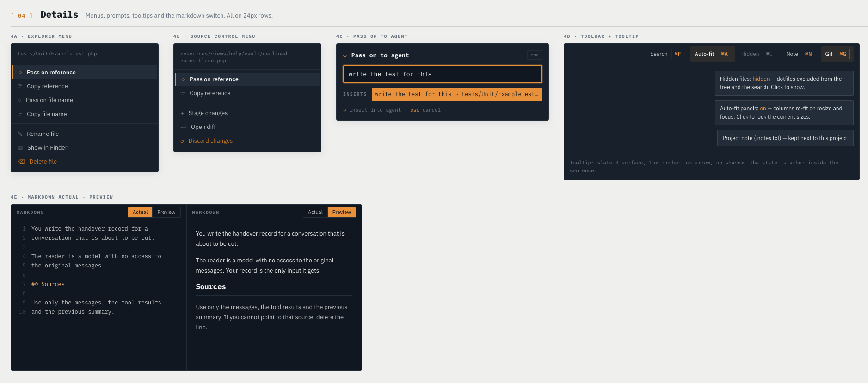Viewport: 868px width, 383px height.
Task: Open Search from the toolbar
Action: click(x=667, y=54)
